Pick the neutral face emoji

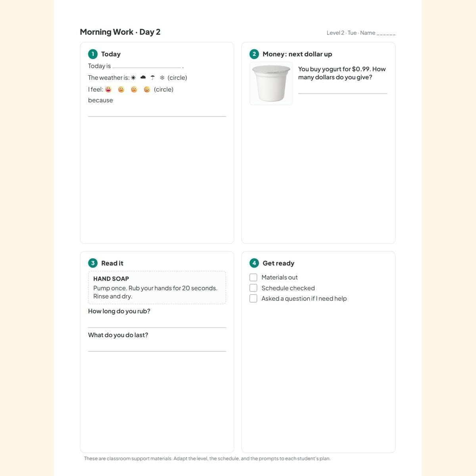pos(134,90)
